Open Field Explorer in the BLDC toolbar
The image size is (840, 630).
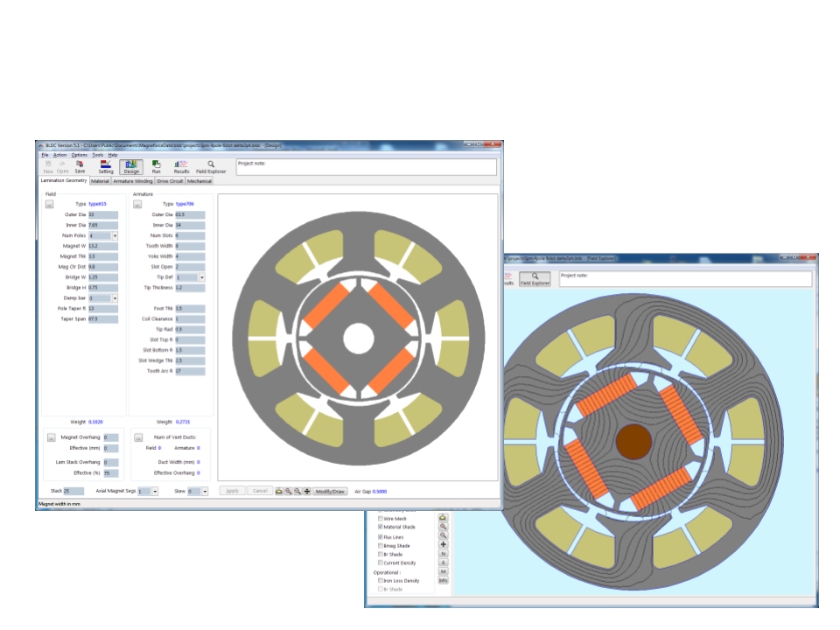(x=211, y=166)
